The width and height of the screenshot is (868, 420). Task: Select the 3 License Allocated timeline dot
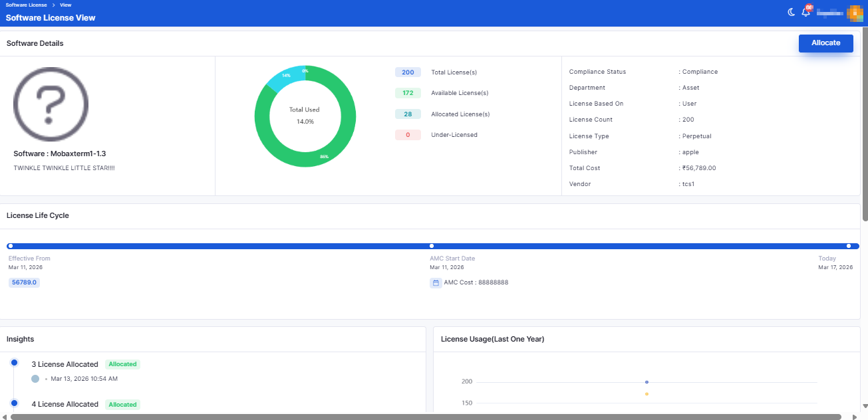pos(14,363)
